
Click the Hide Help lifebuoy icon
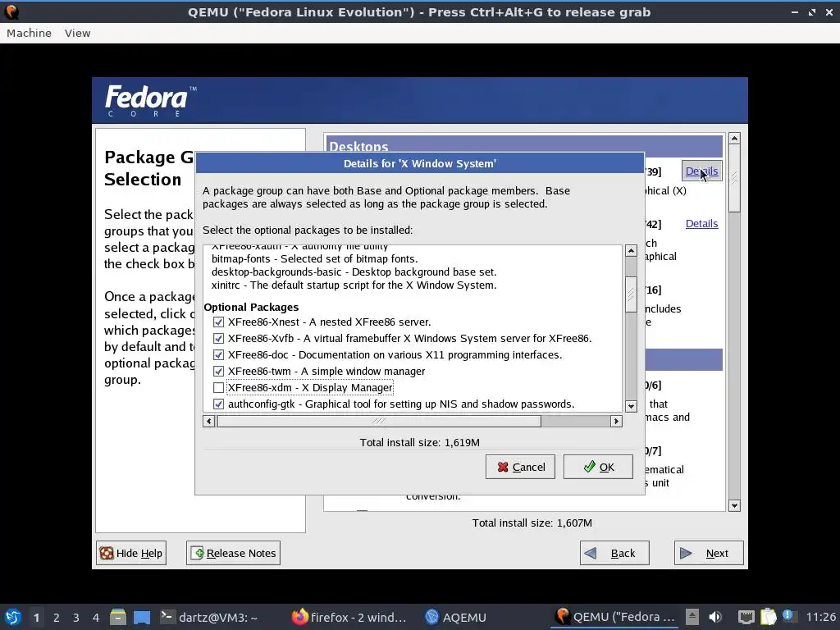click(107, 553)
